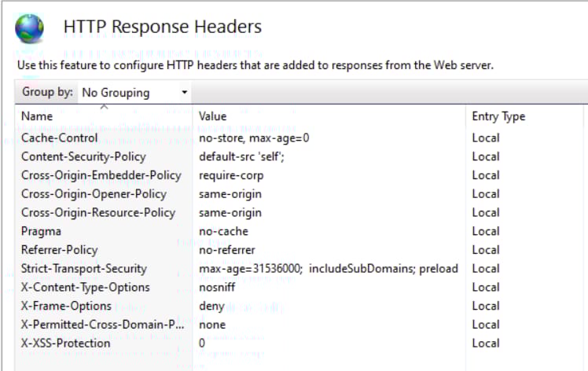Select the X-Content-Type-Options header entry
The height and width of the screenshot is (371, 588).
click(85, 288)
